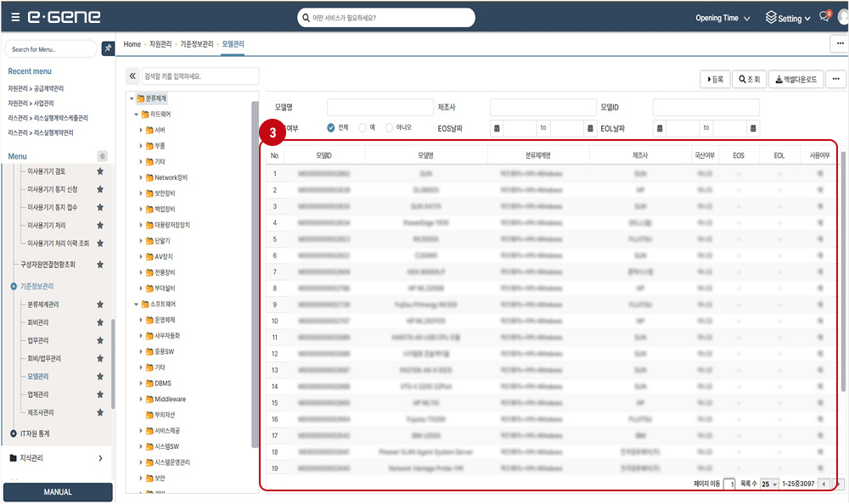Go to 자원관리 in the breadcrumb
849x504 pixels.
click(160, 43)
